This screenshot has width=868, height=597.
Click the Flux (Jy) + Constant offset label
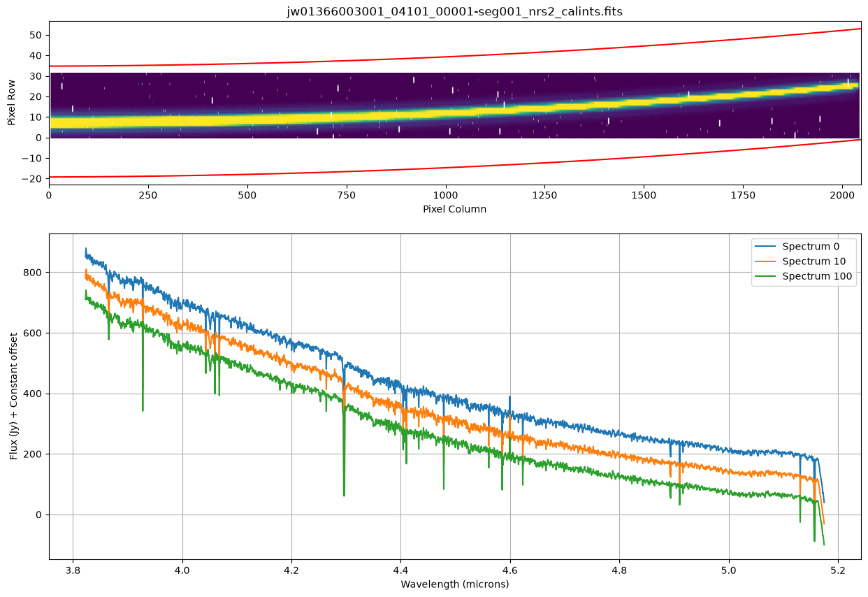(14, 396)
